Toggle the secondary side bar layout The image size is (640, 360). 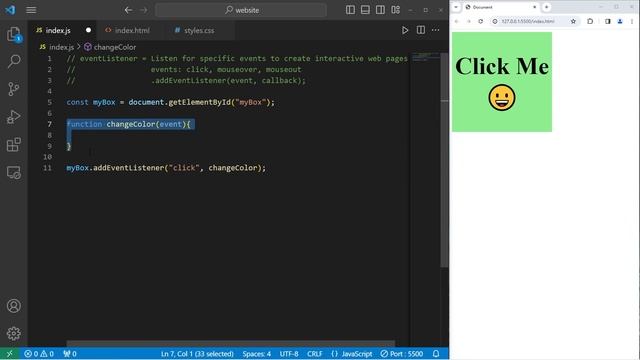click(380, 10)
